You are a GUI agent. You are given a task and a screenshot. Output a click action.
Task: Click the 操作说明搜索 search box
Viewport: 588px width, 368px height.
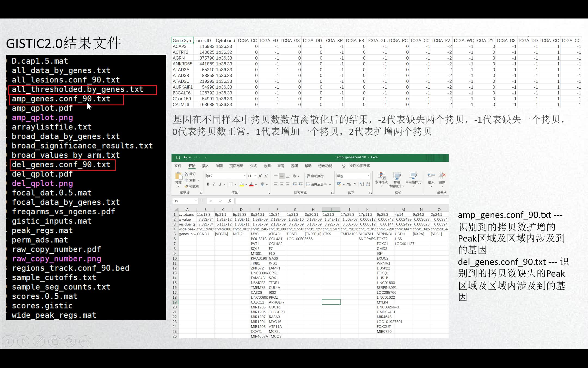pos(357,166)
